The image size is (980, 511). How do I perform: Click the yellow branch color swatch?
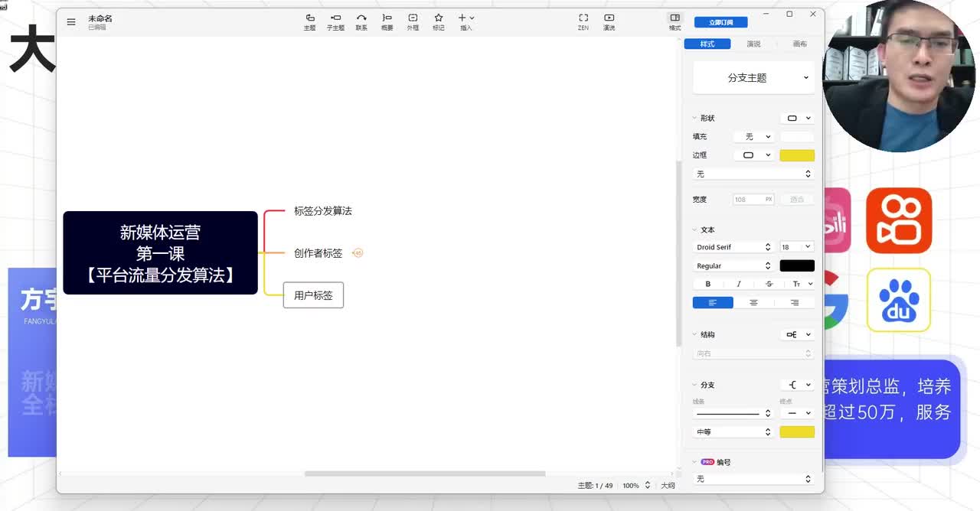click(x=797, y=431)
